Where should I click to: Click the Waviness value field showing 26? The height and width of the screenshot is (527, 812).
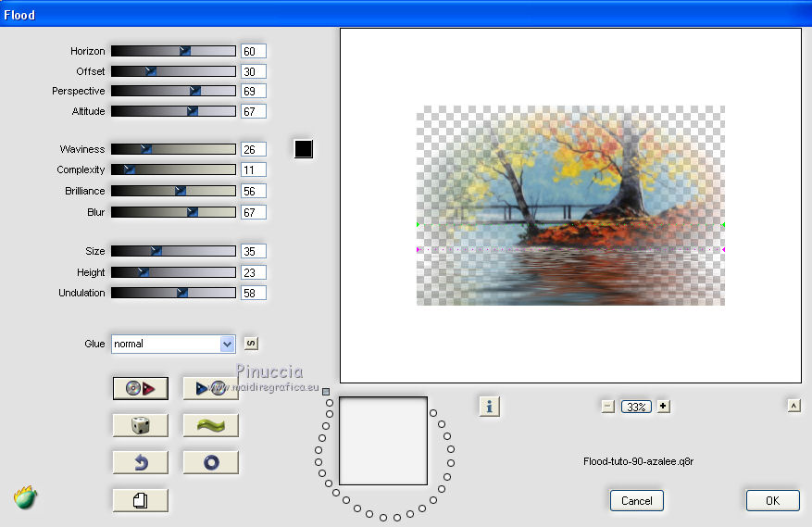[254, 149]
